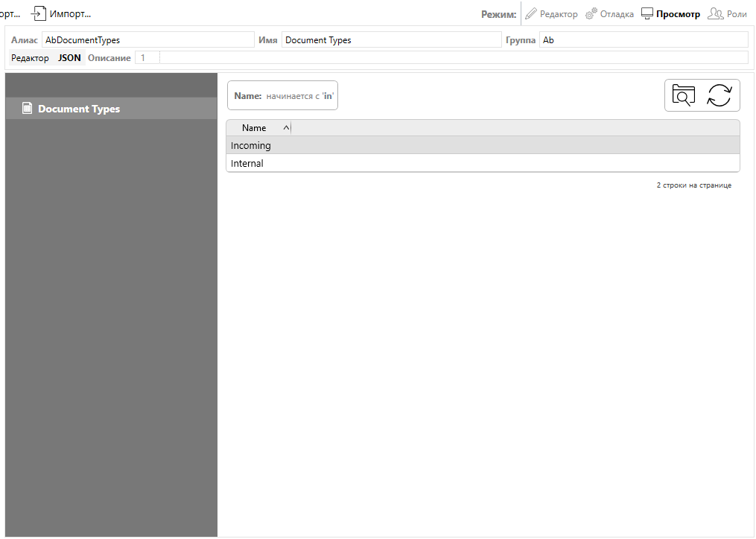Select the Просмотр monitor icon

(x=647, y=13)
